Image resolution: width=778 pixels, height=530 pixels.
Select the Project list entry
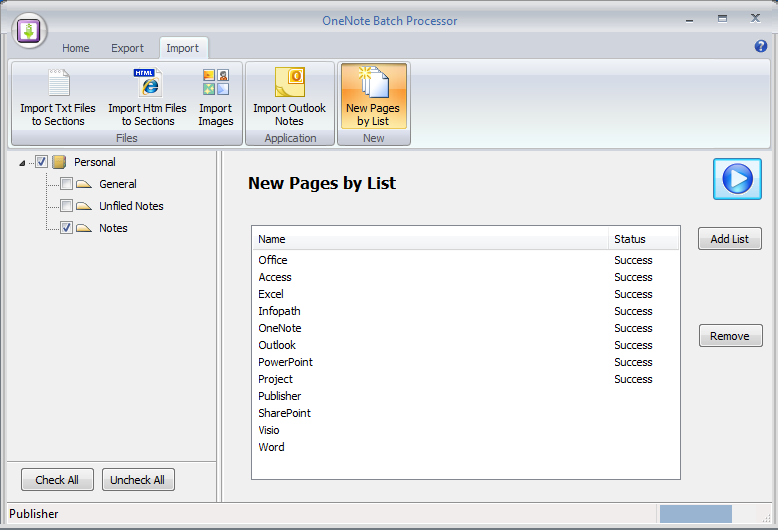(x=465, y=379)
